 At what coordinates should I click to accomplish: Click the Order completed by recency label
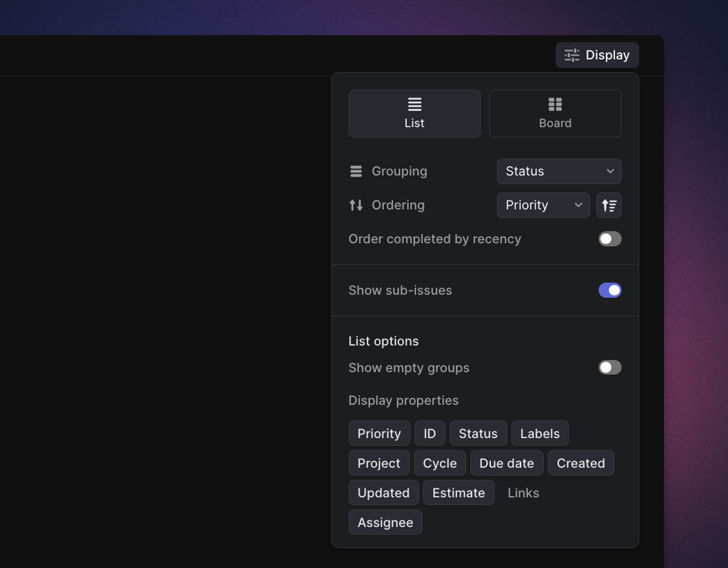point(435,239)
